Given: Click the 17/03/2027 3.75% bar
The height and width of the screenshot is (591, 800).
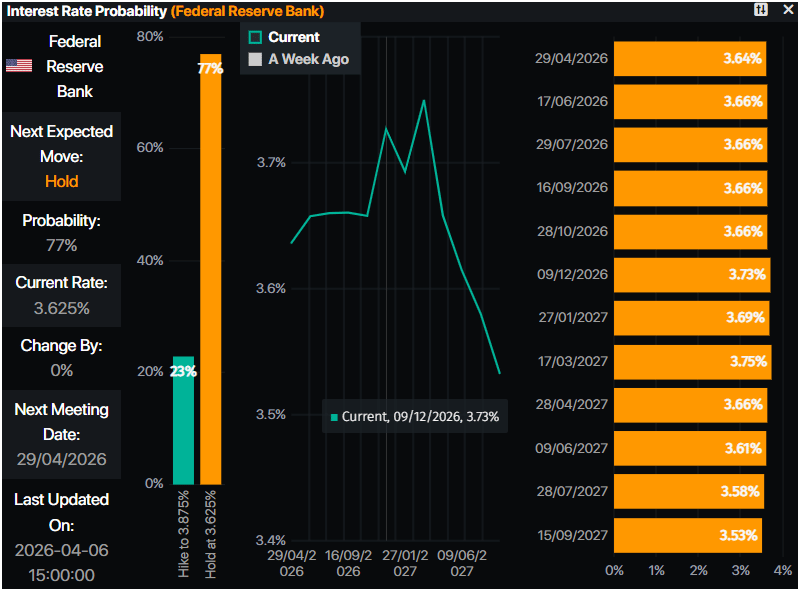Looking at the screenshot, I should point(692,362).
